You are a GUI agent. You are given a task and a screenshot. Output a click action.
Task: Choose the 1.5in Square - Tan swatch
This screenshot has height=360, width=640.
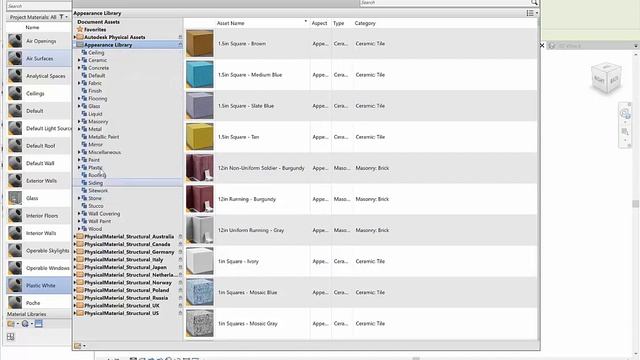coord(200,137)
